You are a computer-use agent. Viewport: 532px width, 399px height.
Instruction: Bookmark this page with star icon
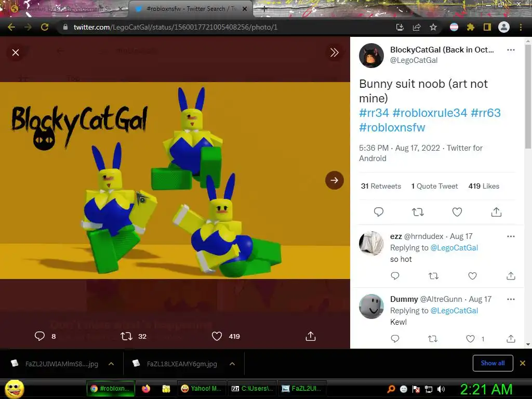[433, 27]
